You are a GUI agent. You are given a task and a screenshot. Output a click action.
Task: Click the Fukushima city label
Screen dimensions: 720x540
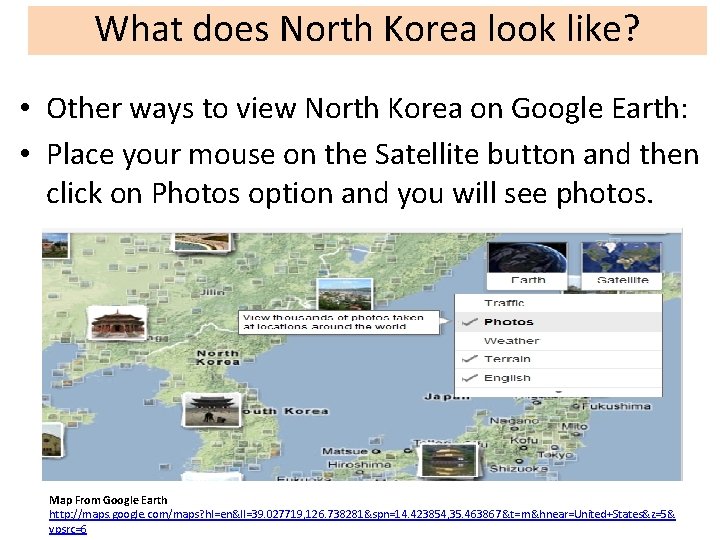[x=616, y=406]
